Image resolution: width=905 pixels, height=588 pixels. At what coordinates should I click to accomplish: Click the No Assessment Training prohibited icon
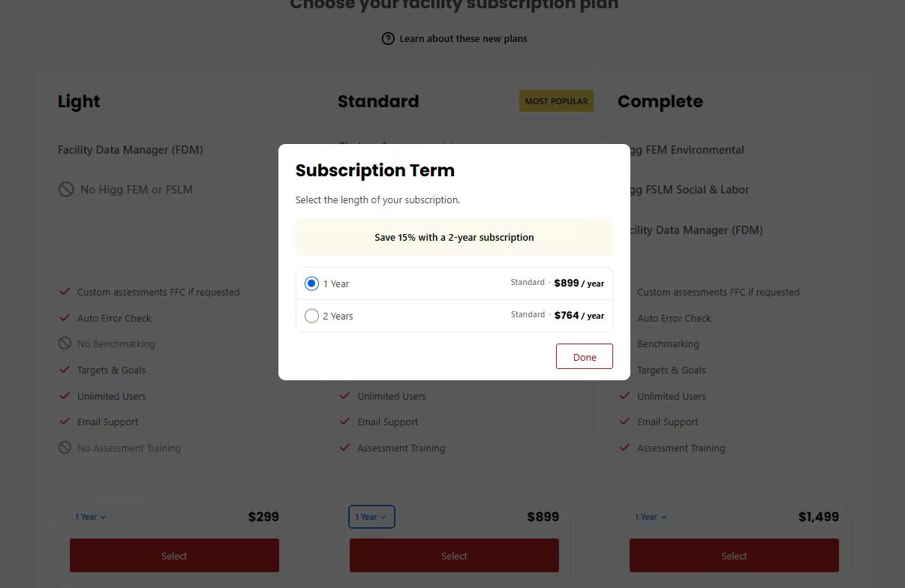tap(65, 448)
